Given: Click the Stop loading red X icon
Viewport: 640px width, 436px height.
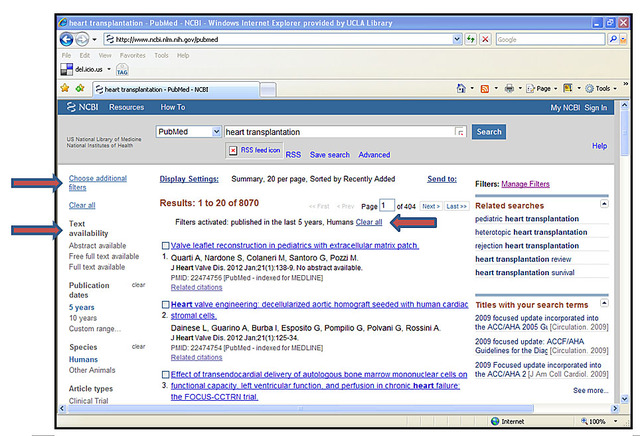Looking at the screenshot, I should (x=485, y=39).
